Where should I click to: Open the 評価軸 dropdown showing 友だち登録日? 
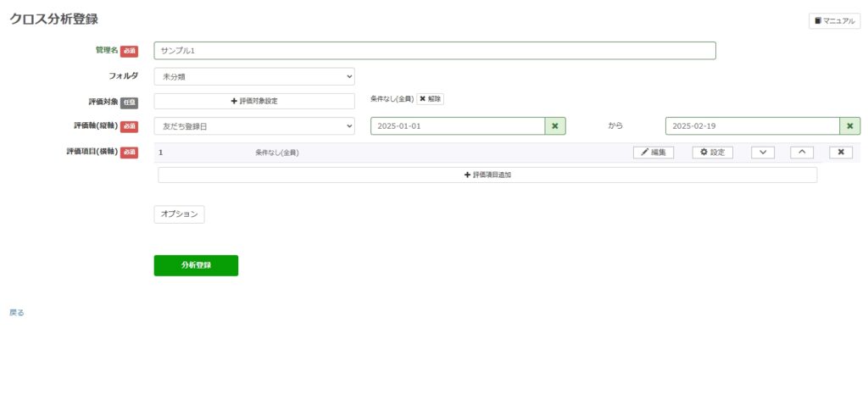tap(253, 126)
